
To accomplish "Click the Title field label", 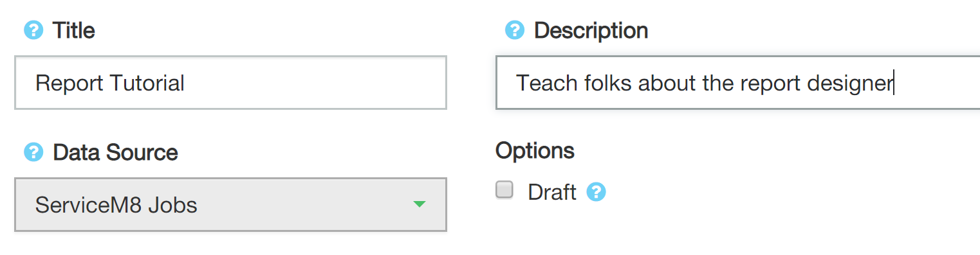I will 74,30.
